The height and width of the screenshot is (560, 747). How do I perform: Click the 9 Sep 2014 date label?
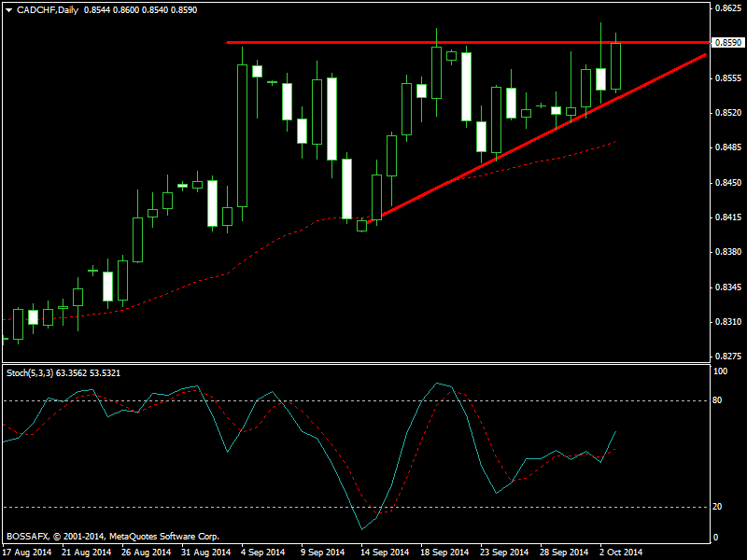[x=322, y=553]
